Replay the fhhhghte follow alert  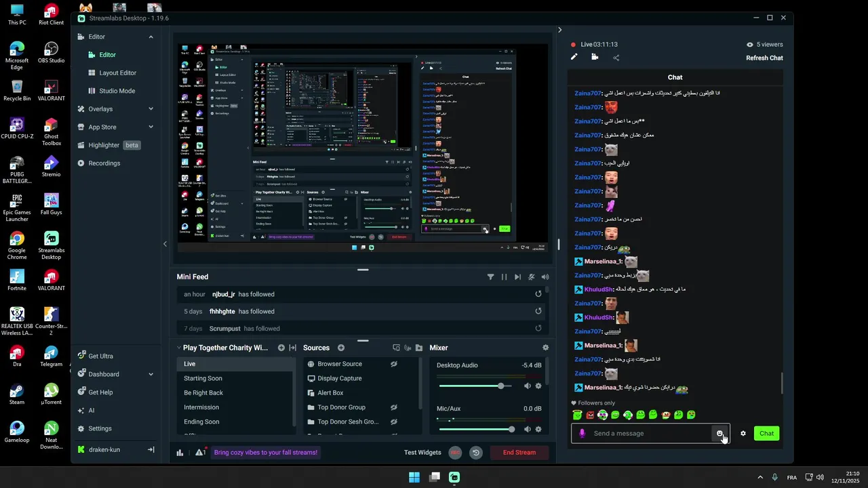[538, 311]
